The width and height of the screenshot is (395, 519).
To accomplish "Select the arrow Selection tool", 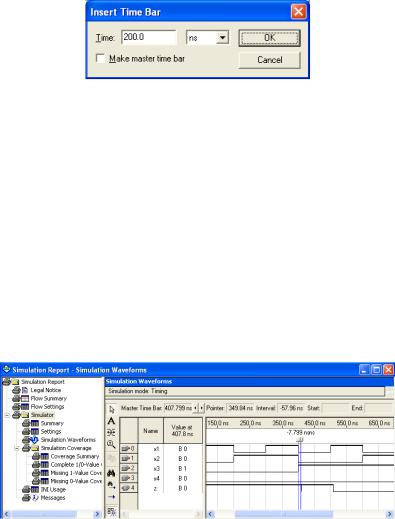I will pyautogui.click(x=111, y=410).
